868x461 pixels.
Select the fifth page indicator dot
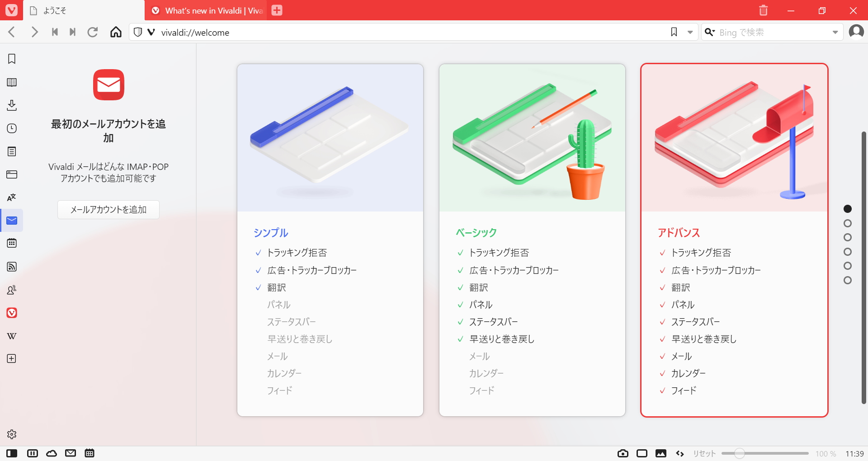pyautogui.click(x=848, y=266)
